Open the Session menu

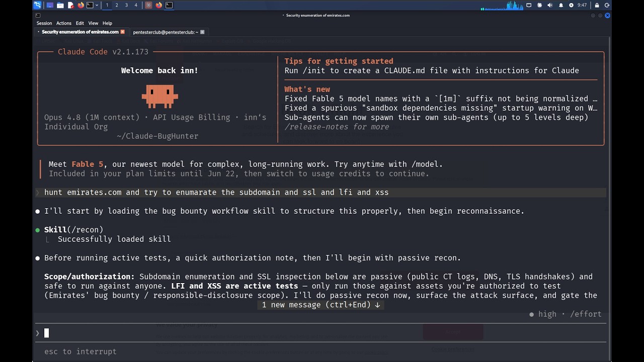tap(44, 23)
